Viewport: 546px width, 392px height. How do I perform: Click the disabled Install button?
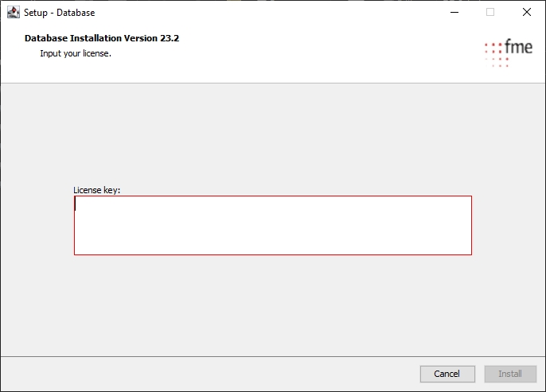click(x=510, y=374)
